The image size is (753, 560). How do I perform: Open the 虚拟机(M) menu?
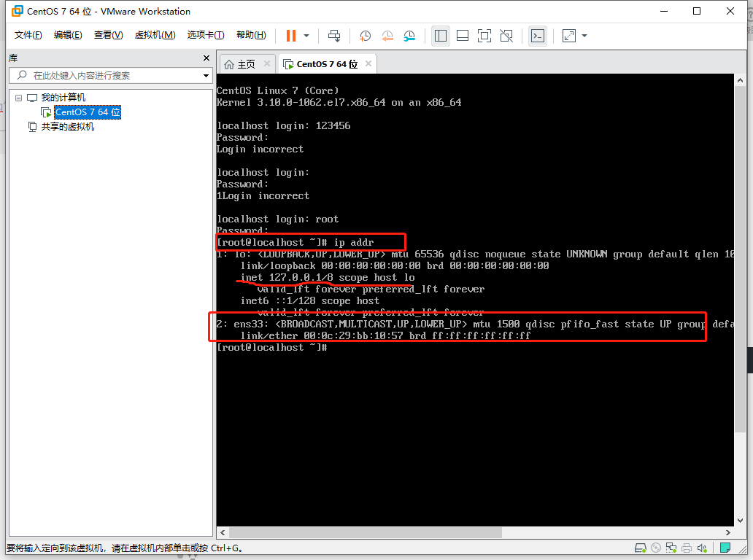point(155,35)
